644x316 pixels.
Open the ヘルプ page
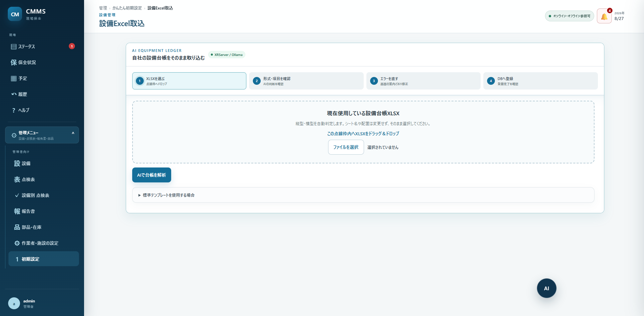[42, 110]
